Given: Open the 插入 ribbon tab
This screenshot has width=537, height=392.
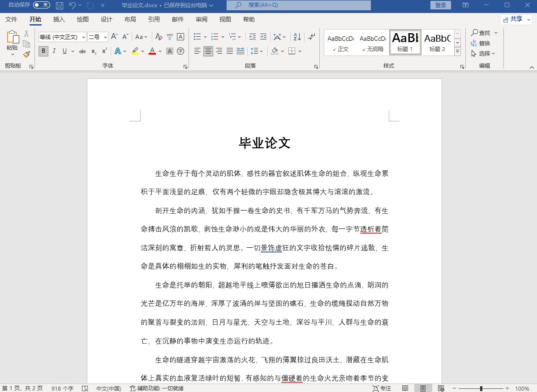Looking at the screenshot, I should coord(59,19).
